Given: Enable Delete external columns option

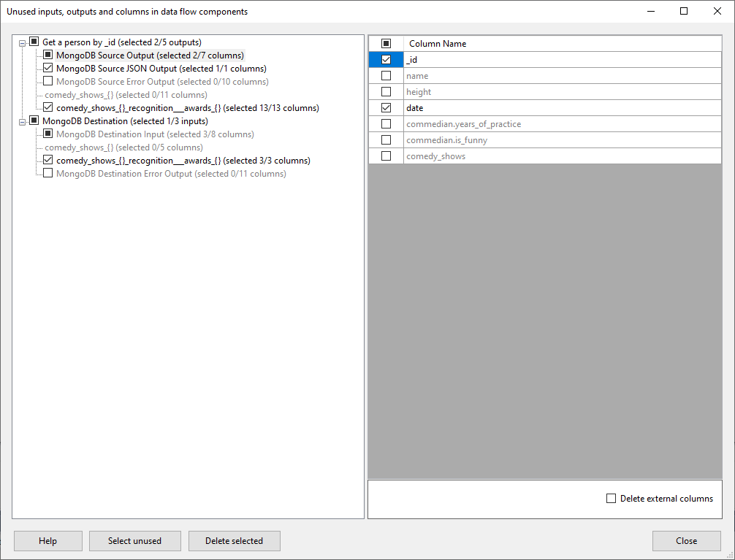Looking at the screenshot, I should point(612,498).
